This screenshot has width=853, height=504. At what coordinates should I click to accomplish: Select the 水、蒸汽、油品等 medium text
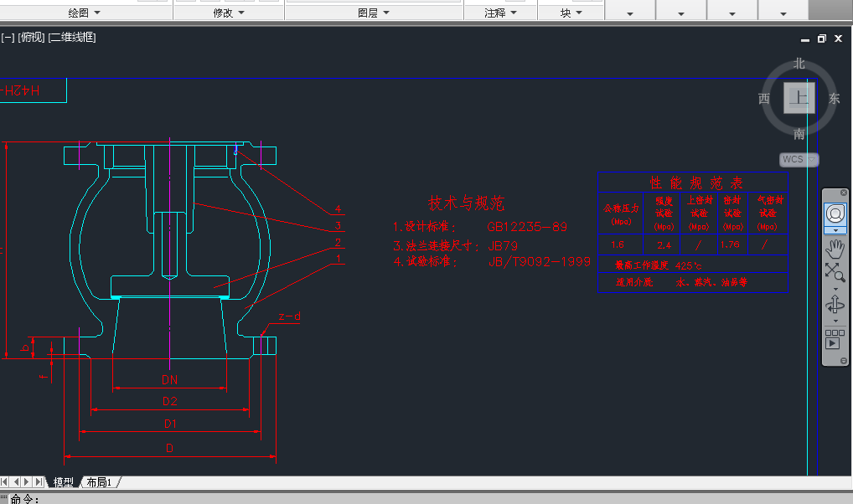pos(711,282)
